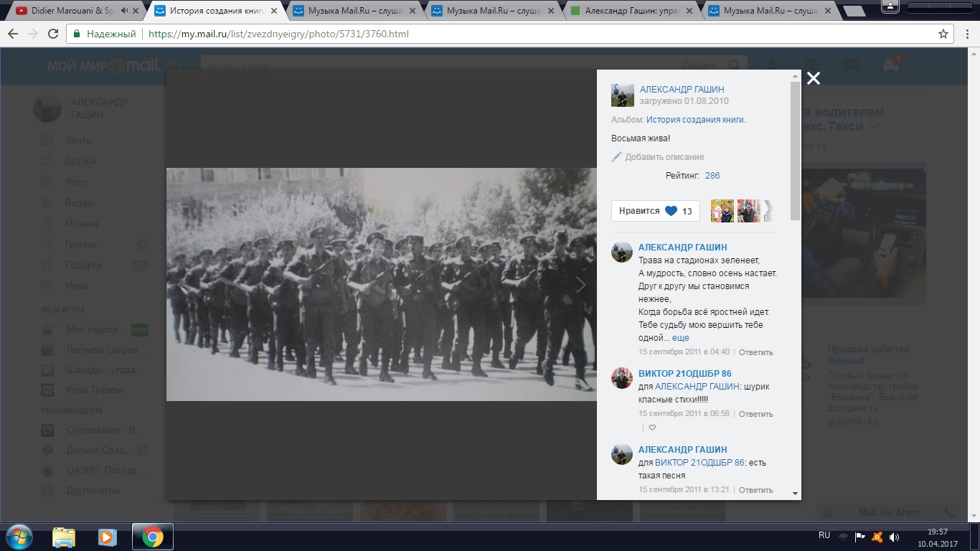This screenshot has height=551, width=980.
Task: Open Видео in left sidebar
Action: (x=79, y=202)
